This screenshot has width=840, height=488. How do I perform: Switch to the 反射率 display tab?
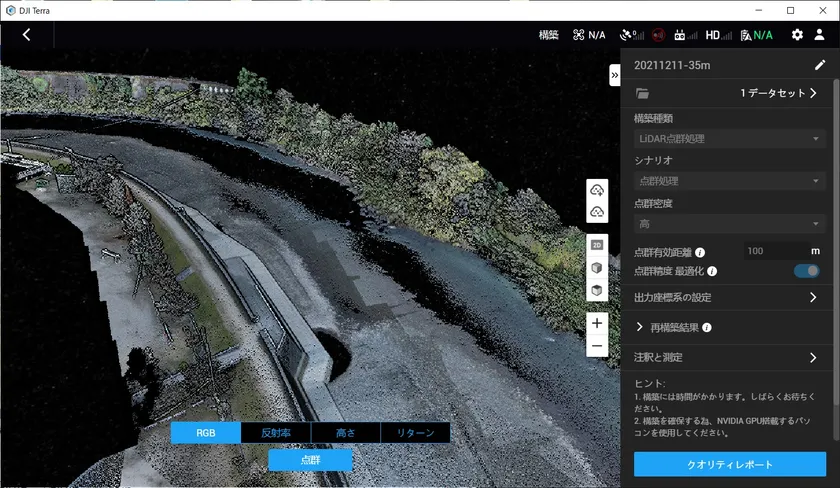pos(276,433)
